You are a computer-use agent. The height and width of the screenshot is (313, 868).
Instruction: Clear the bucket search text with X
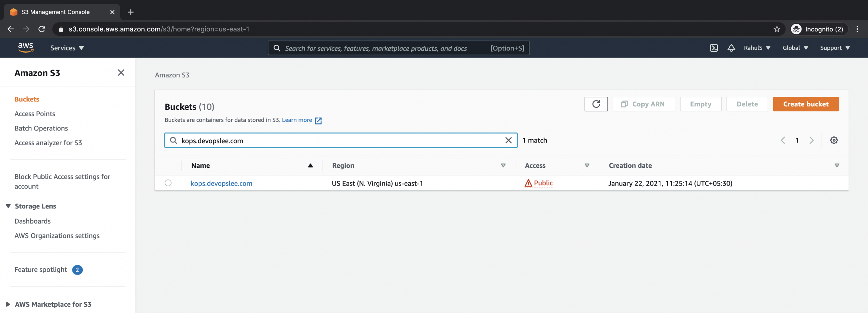508,140
